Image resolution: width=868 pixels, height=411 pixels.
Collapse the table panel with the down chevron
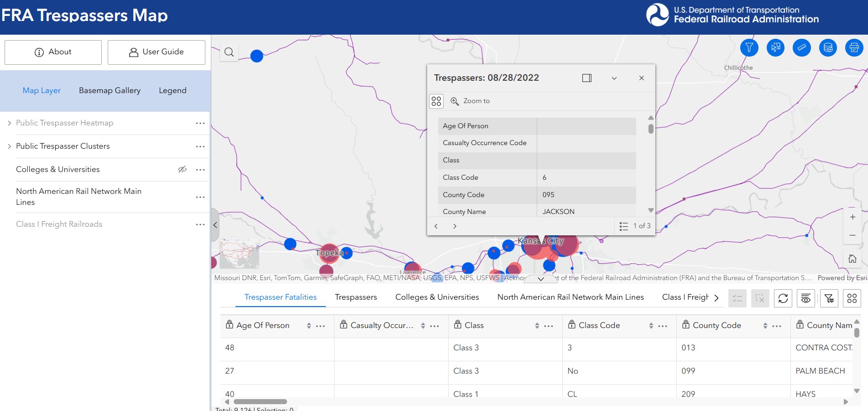coord(541,279)
